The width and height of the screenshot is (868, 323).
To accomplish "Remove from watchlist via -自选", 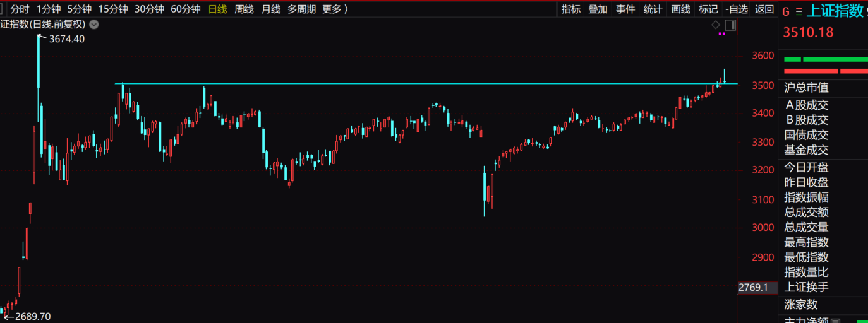I will click(x=737, y=9).
